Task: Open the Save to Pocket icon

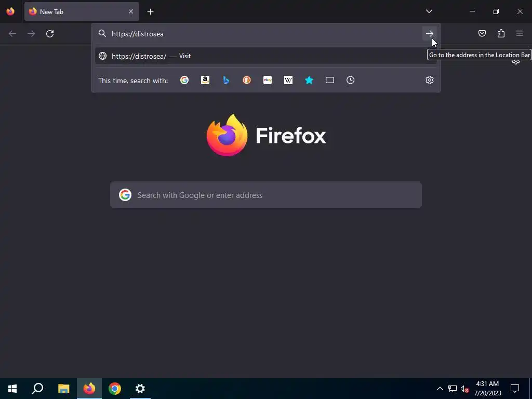Action: tap(482, 33)
